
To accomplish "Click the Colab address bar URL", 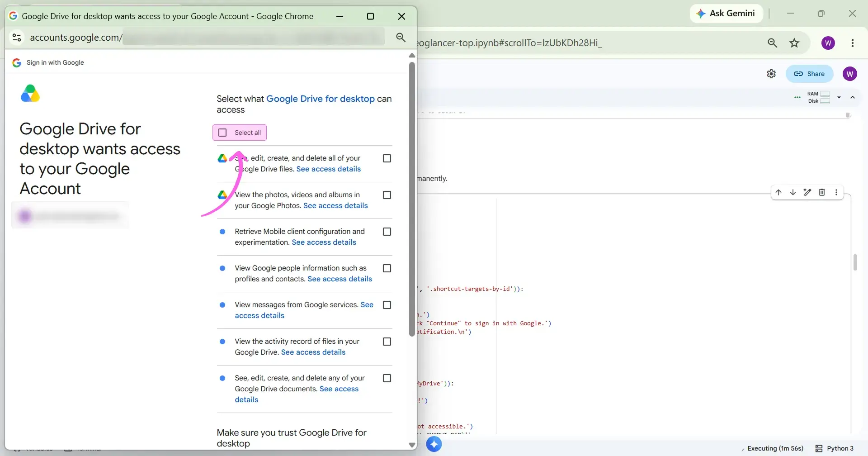I will pos(509,43).
